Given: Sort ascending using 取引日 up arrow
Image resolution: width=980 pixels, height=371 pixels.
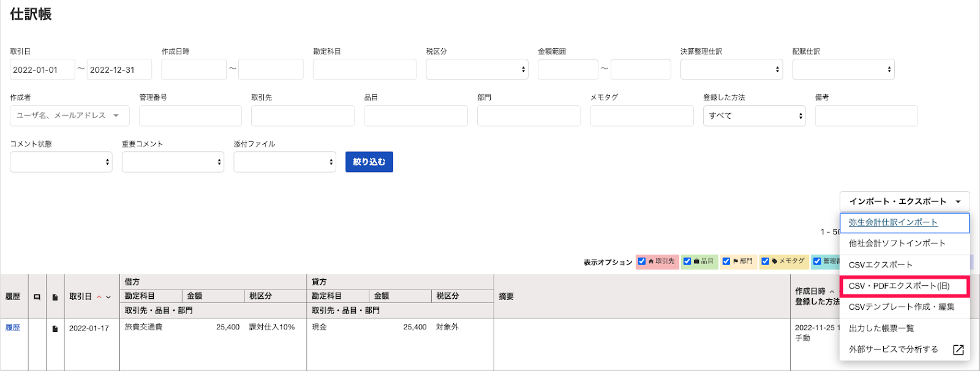Looking at the screenshot, I should pos(99,297).
